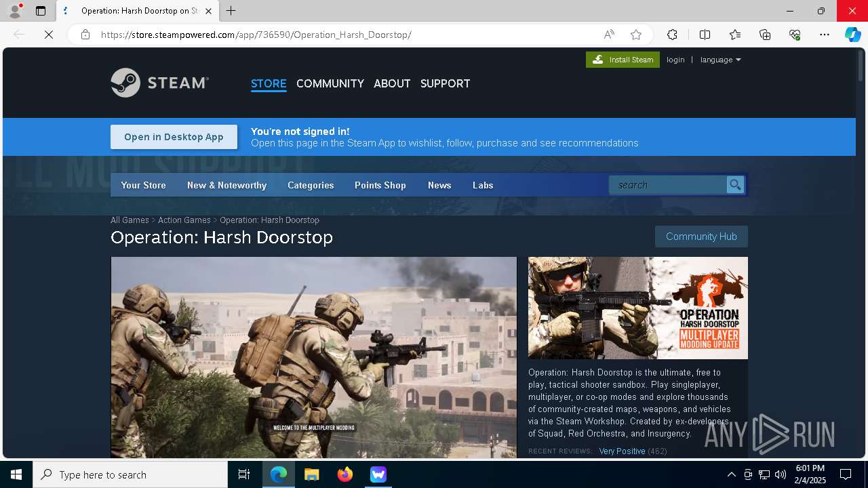
Task: Open the Windows Start menu
Action: tap(16, 474)
